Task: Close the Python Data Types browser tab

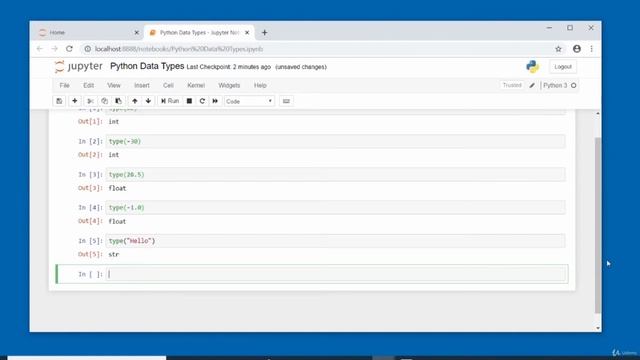Action: [x=247, y=32]
